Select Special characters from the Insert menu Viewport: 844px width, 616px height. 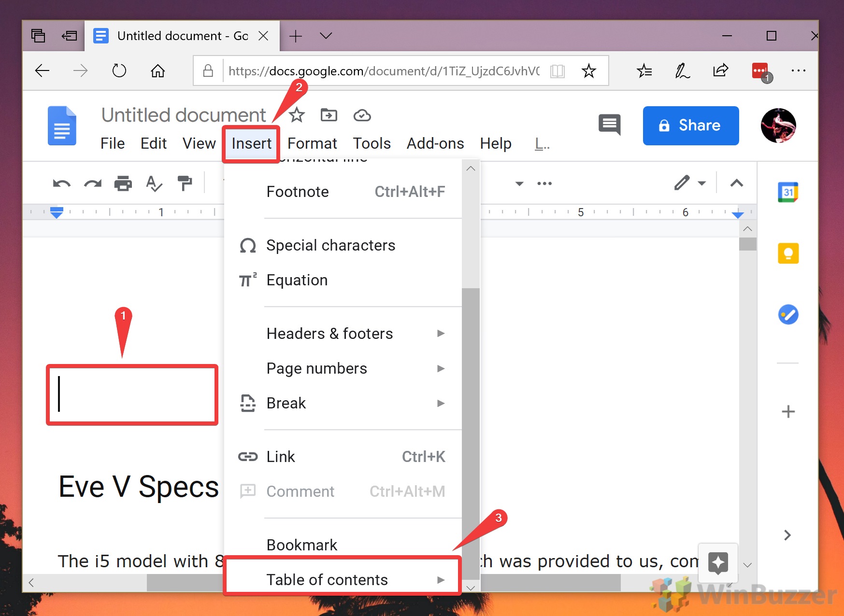click(330, 245)
